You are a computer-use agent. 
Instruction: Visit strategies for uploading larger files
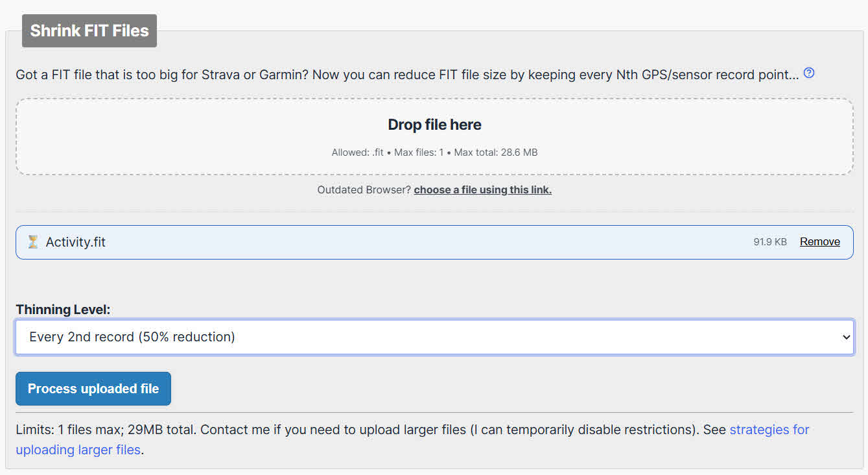coord(769,430)
